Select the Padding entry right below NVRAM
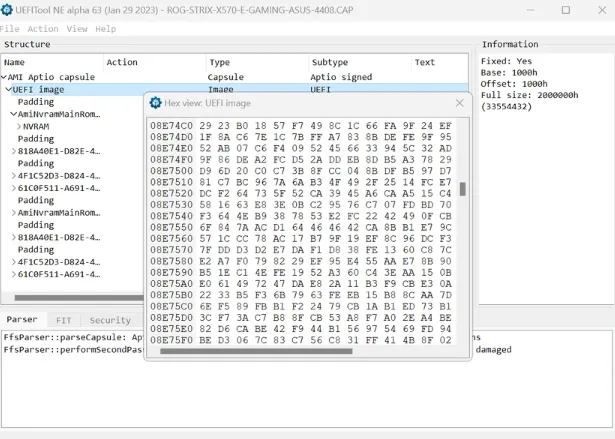 (x=36, y=139)
